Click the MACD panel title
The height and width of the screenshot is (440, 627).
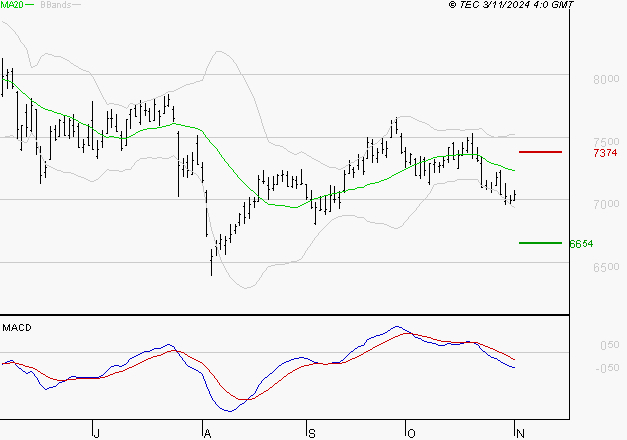pyautogui.click(x=17, y=328)
